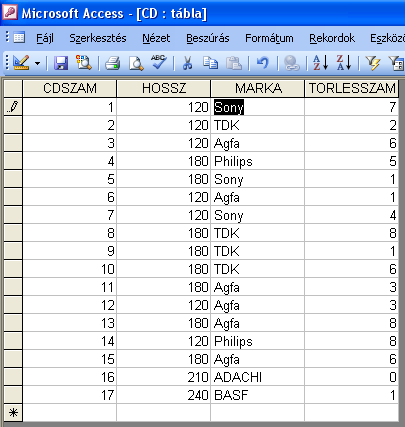Cut the selection with the scissors icon

[188, 63]
